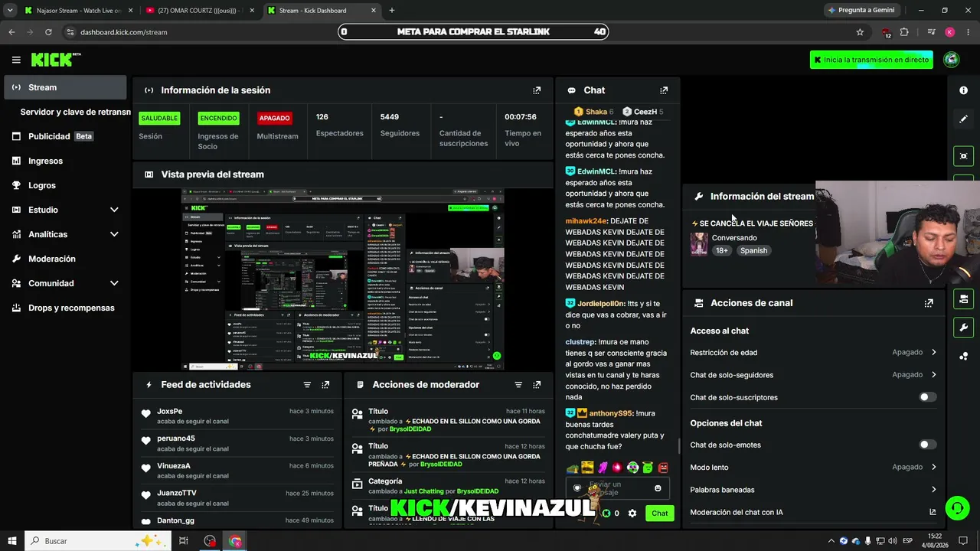Bookmark this page with the star icon
Screen dimensions: 980x551
860,32
